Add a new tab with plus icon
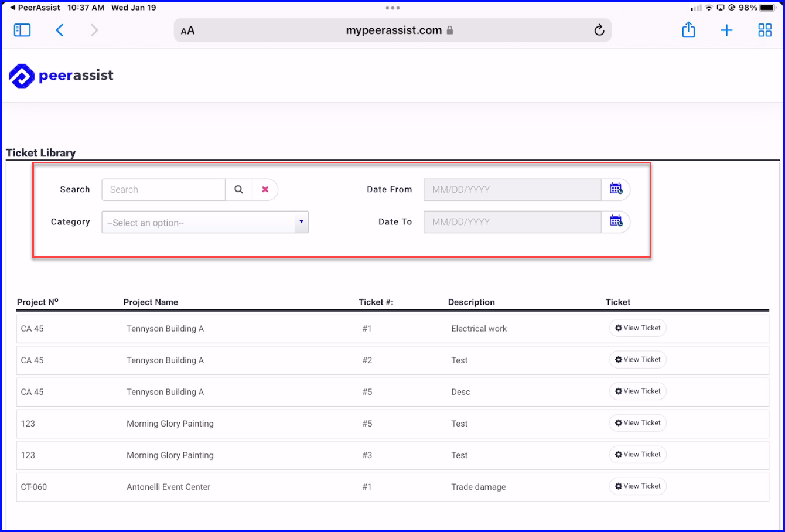The width and height of the screenshot is (785, 532). tap(726, 30)
